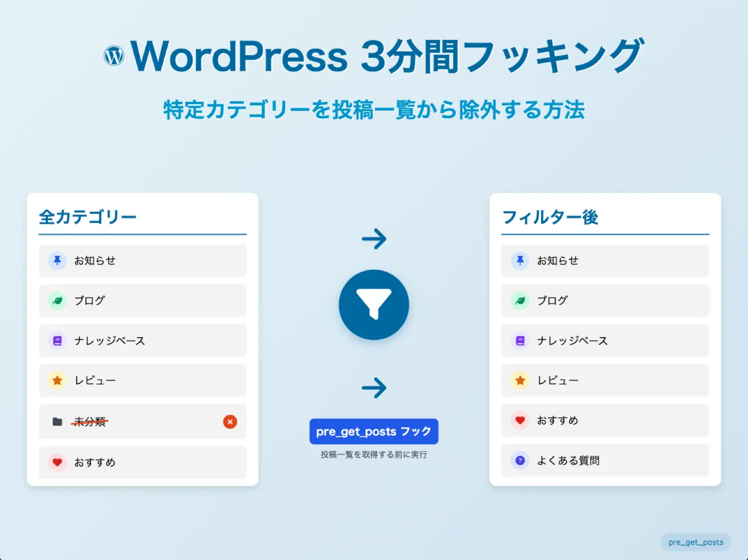
Task: Select the レビュー label in the フィルター後 card
Action: point(558,380)
